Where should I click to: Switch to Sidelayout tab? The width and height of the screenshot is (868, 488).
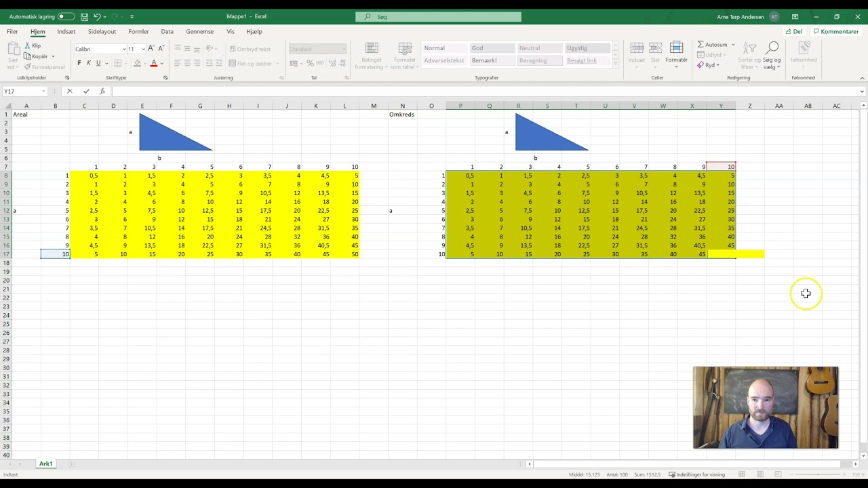(102, 31)
